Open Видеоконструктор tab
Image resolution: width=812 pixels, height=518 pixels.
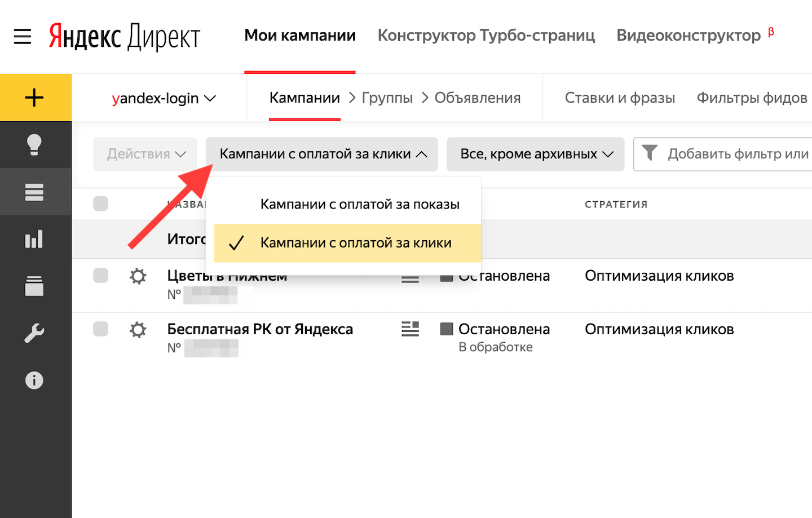coord(689,36)
